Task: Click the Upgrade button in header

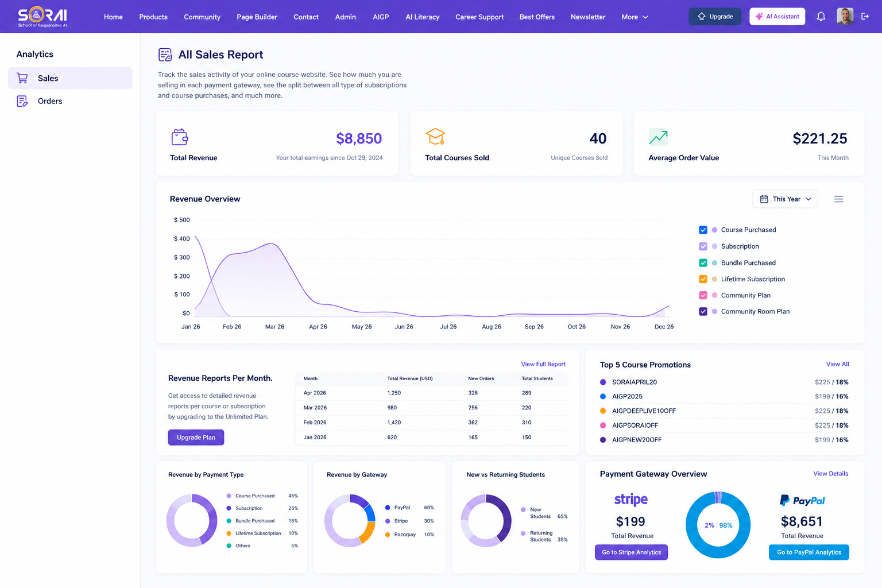Action: click(x=715, y=17)
